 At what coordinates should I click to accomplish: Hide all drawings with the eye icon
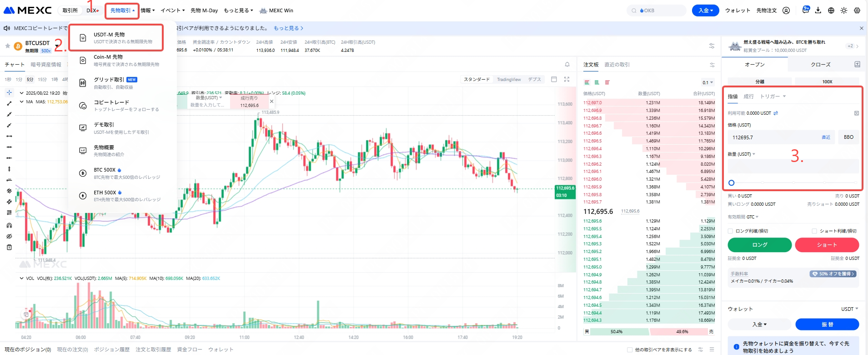click(x=9, y=236)
